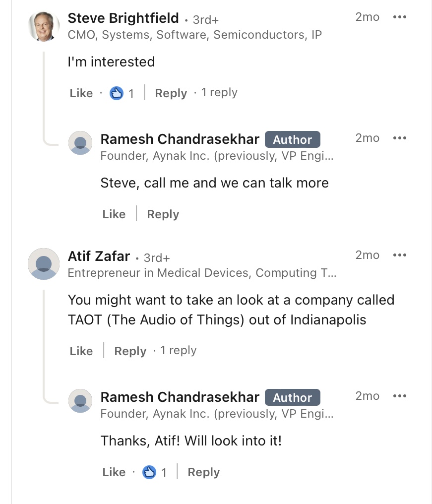Like Steve Brightfield's "I'm interested" comment

[x=81, y=93]
